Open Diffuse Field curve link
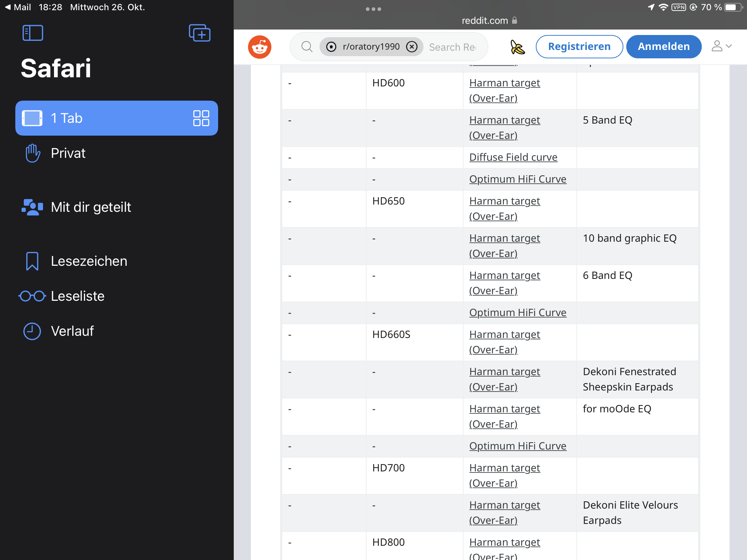 [x=513, y=157]
